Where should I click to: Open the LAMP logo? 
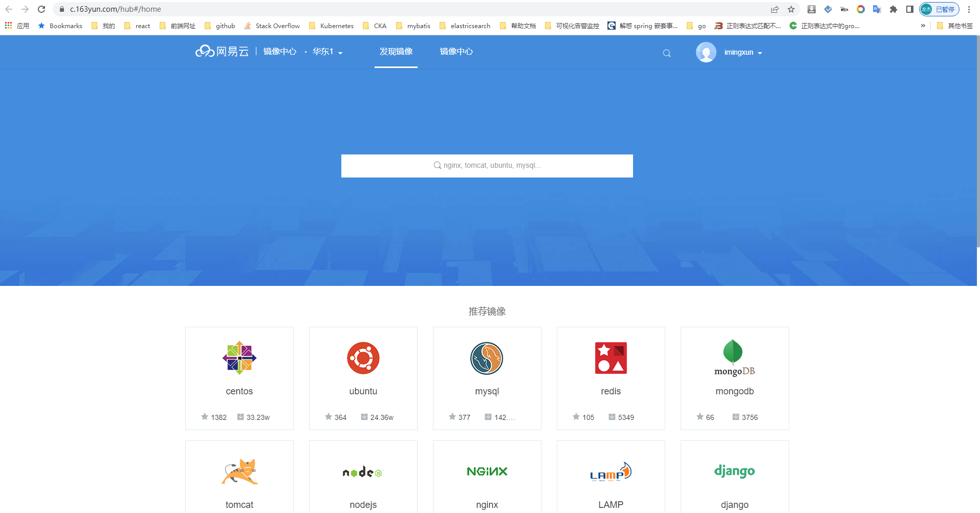(611, 472)
